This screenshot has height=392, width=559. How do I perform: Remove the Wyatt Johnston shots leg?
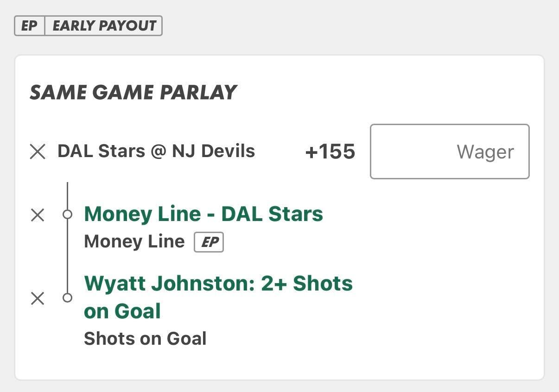[38, 298]
